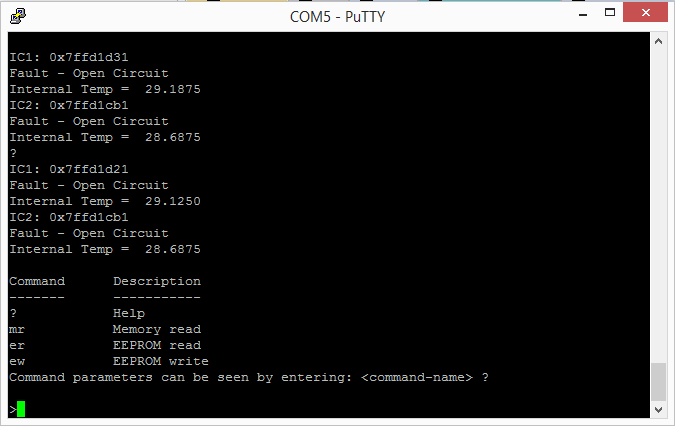Click the scrollbar down arrow

click(x=658, y=410)
